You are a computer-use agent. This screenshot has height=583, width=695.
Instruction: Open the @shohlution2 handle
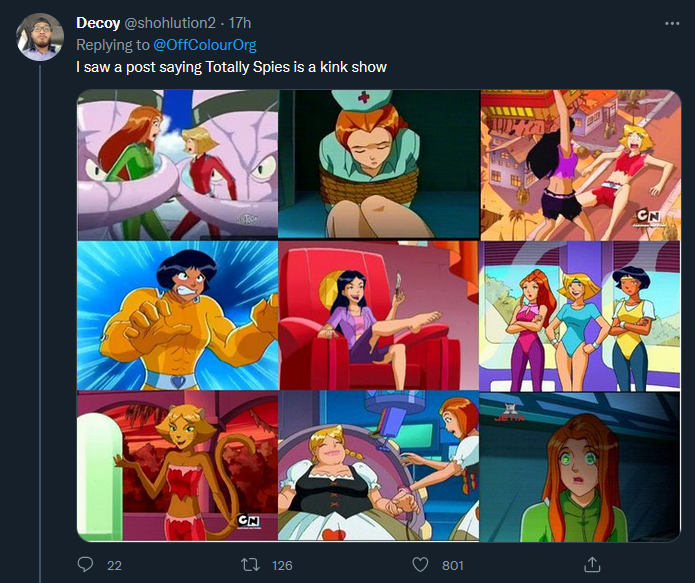pos(170,23)
